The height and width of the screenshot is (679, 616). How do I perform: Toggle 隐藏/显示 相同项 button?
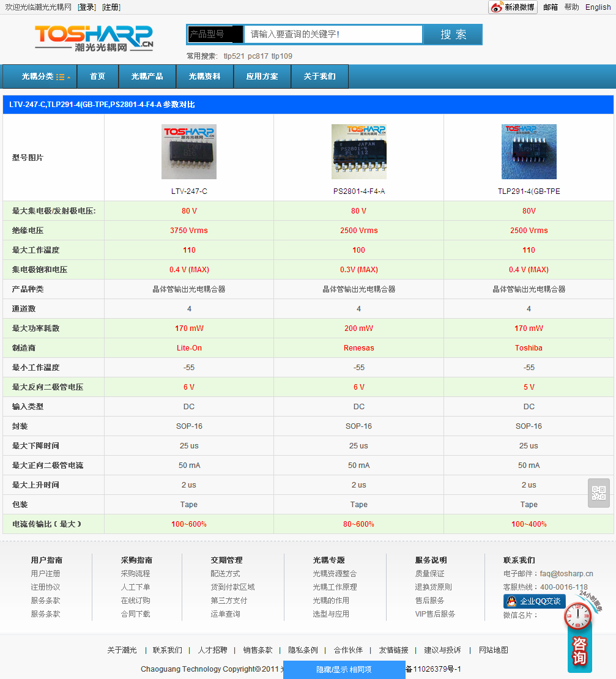[344, 669]
